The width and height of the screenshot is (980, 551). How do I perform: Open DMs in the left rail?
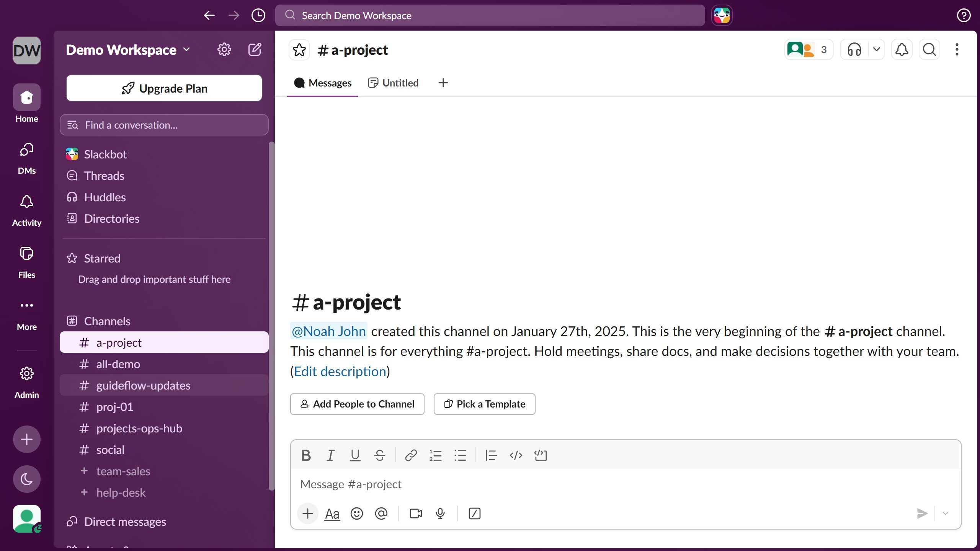click(x=27, y=158)
